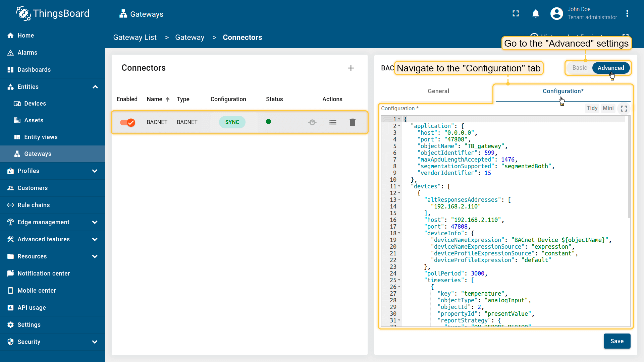Expand the Edge management section
The width and height of the screenshot is (644, 362).
(95, 222)
